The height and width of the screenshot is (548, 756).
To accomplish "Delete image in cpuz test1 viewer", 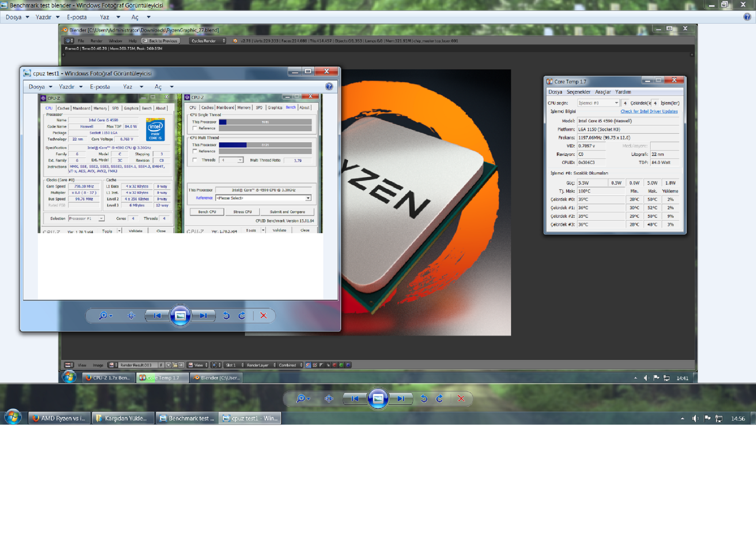I will (x=264, y=316).
